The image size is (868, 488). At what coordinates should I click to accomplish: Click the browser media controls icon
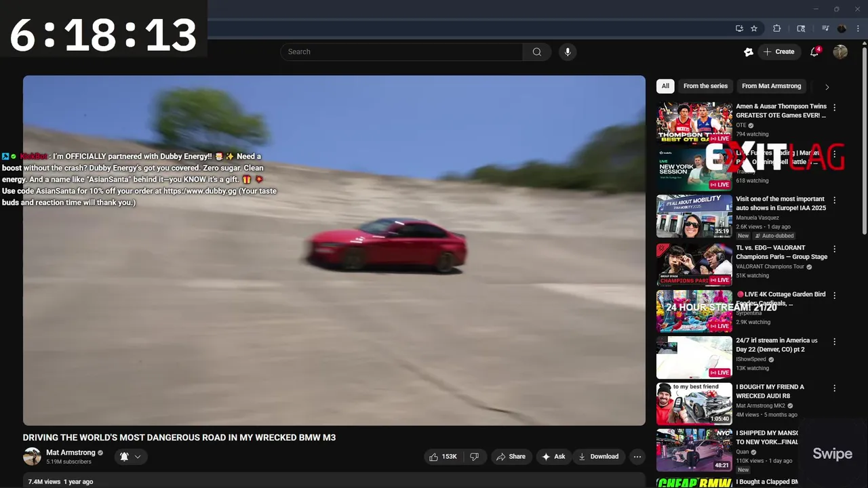pyautogui.click(x=825, y=28)
